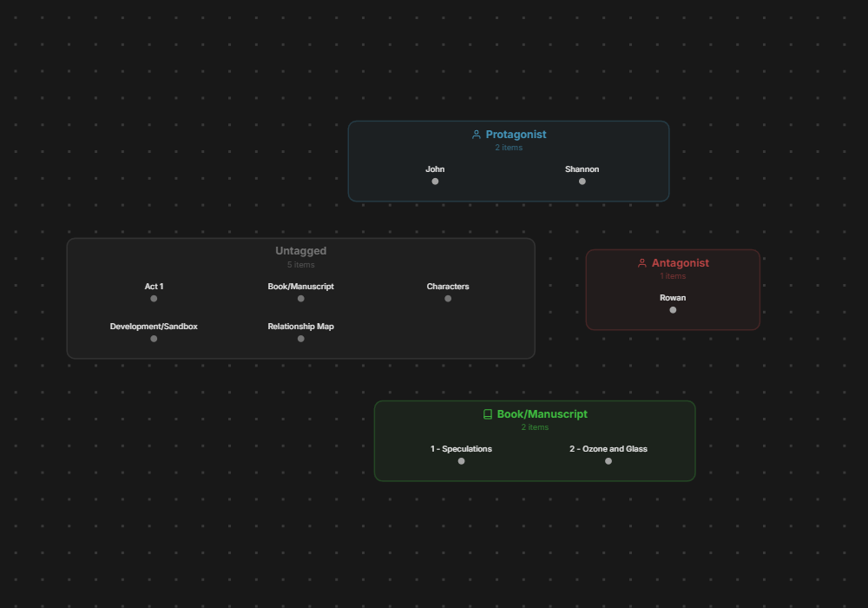Click the connector dot under the John node
Viewport: 868px width, 608px height.
coord(435,181)
